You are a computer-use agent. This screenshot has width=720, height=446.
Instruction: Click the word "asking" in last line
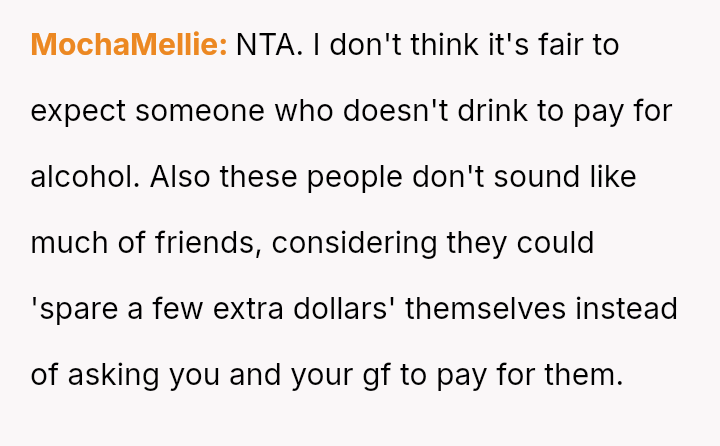111,375
